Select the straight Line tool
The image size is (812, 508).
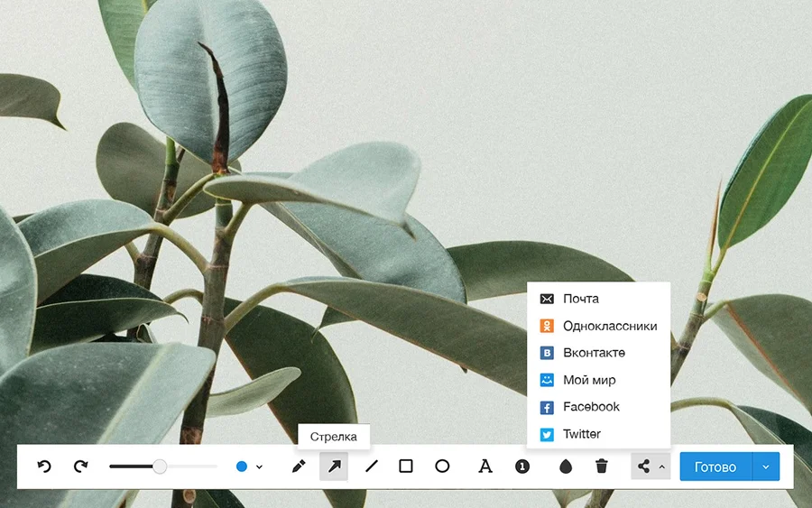pyautogui.click(x=371, y=466)
